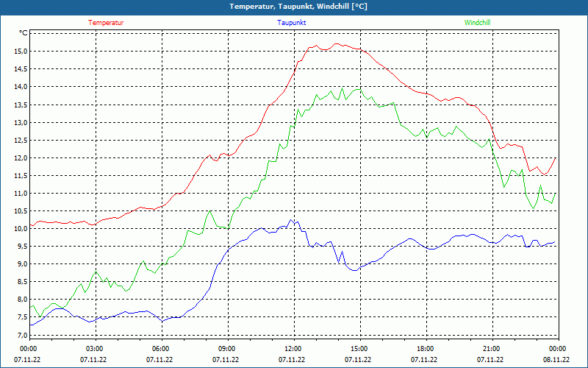
Task: Click the red Temperatur legend label
Action: point(106,23)
